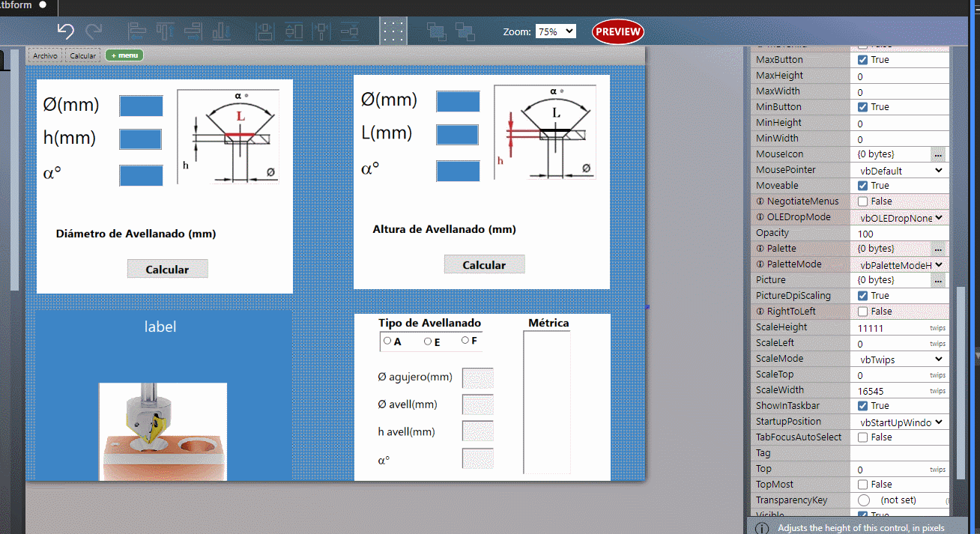This screenshot has height=534, width=980.
Task: Edit the ScaleWidth value 16545
Action: pos(899,391)
